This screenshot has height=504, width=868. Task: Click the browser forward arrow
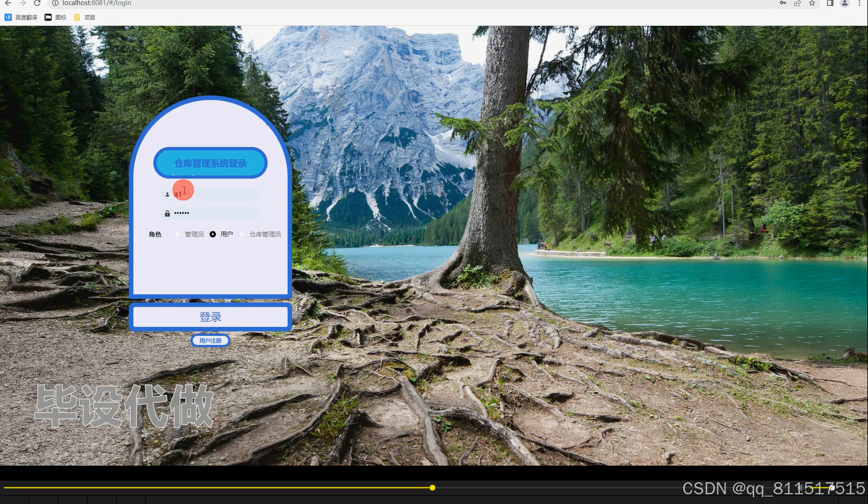click(x=23, y=3)
